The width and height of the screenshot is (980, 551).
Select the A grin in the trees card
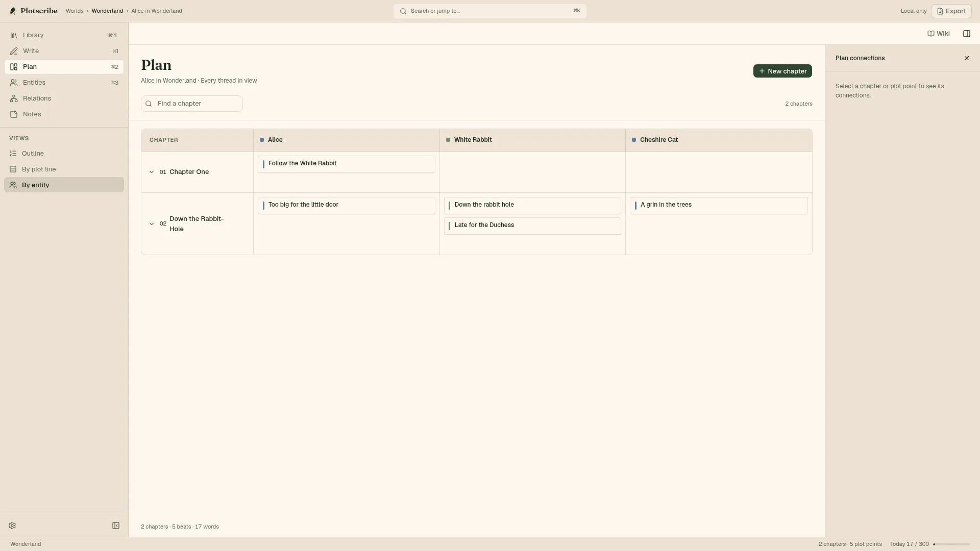click(719, 206)
